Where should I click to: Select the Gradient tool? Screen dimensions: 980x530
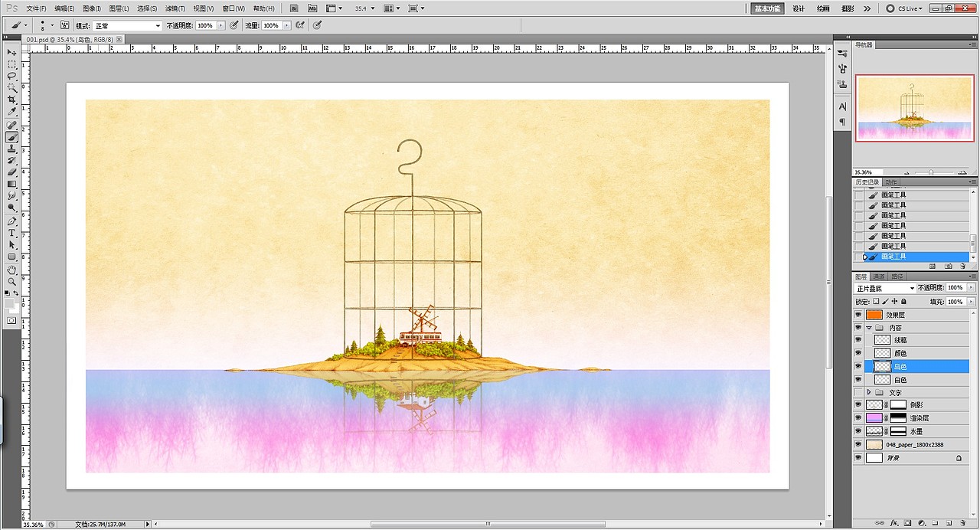click(12, 184)
